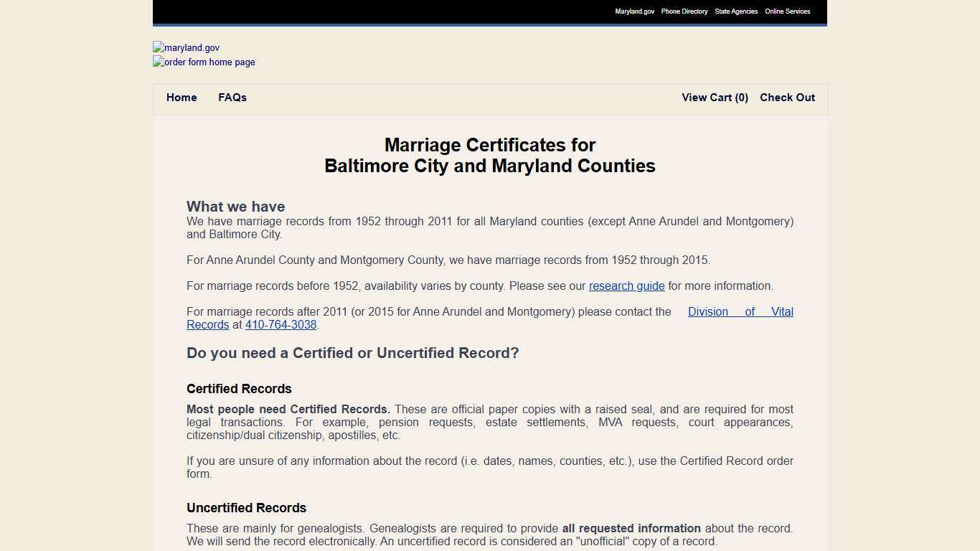Viewport: 980px width, 551px height.
Task: Follow the research guide link
Action: click(x=626, y=286)
